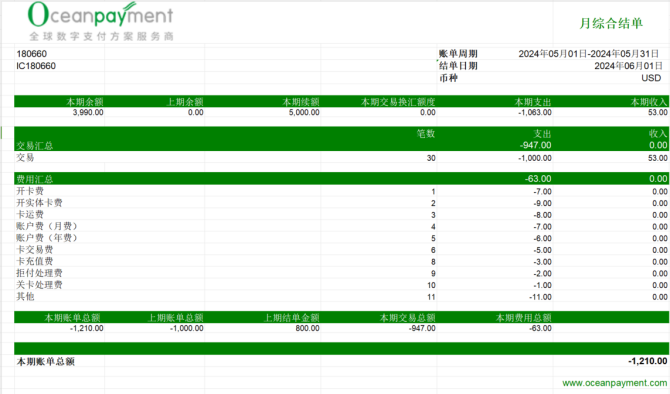The image size is (670, 394).
Task: Select the bold -1,210.00 final total
Action: pos(648,361)
